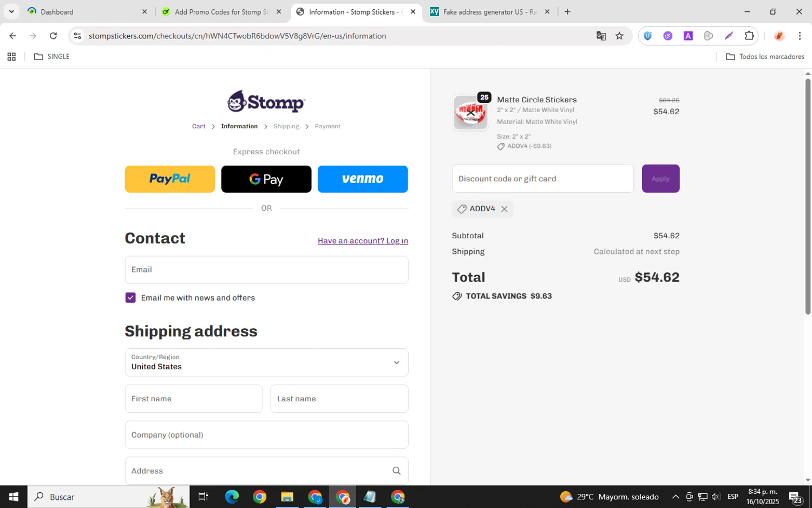Screen dimensions: 812x508
Task: Click the purple circular extension icon
Action: (x=668, y=36)
